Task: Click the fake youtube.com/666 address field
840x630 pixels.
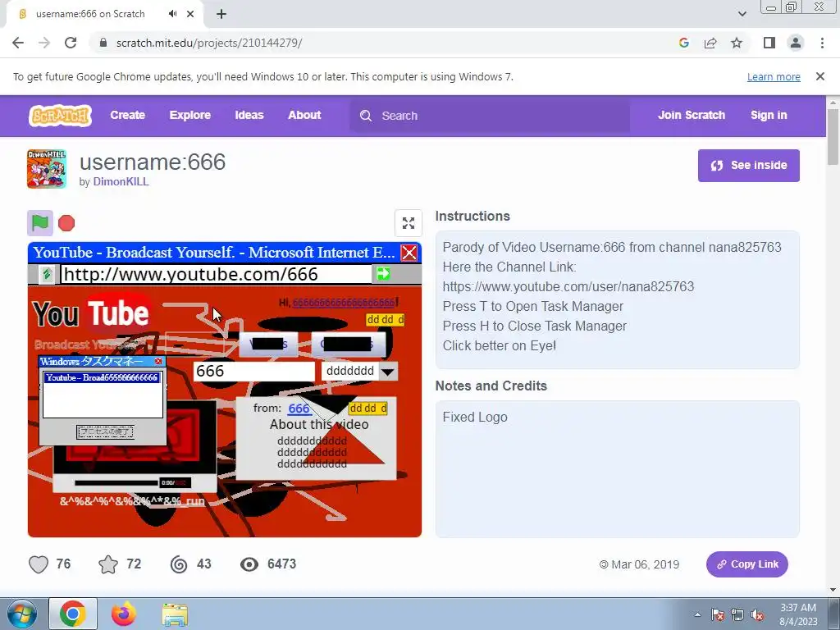Action: (216, 274)
